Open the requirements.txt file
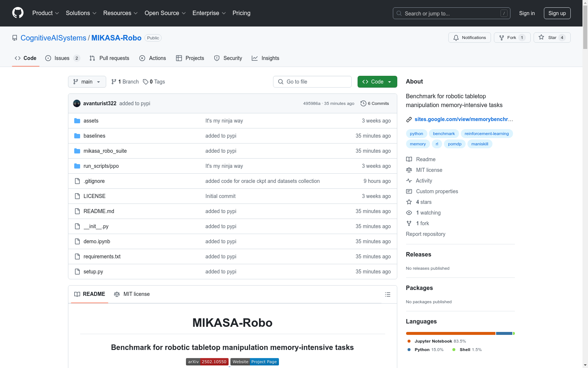Viewport: 588px width, 368px height. click(102, 256)
